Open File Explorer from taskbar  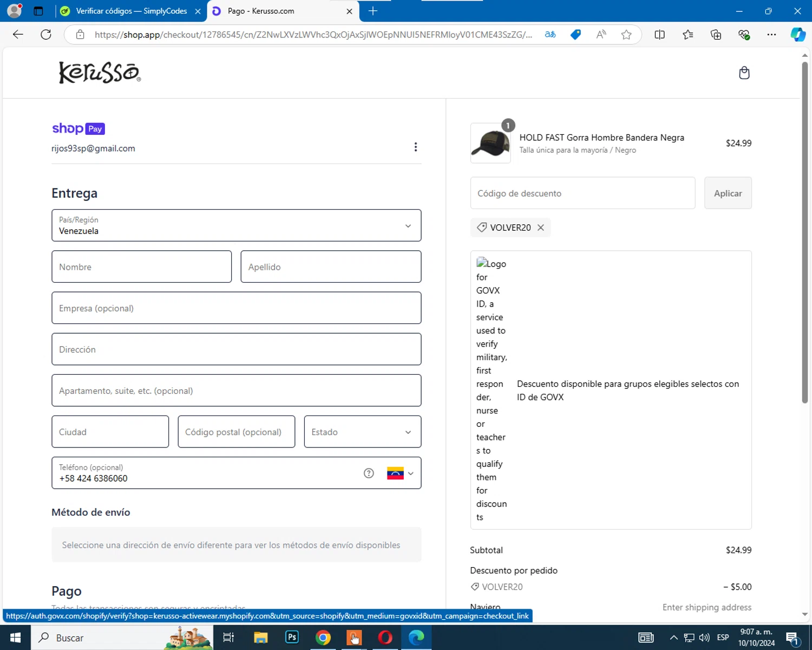point(260,638)
